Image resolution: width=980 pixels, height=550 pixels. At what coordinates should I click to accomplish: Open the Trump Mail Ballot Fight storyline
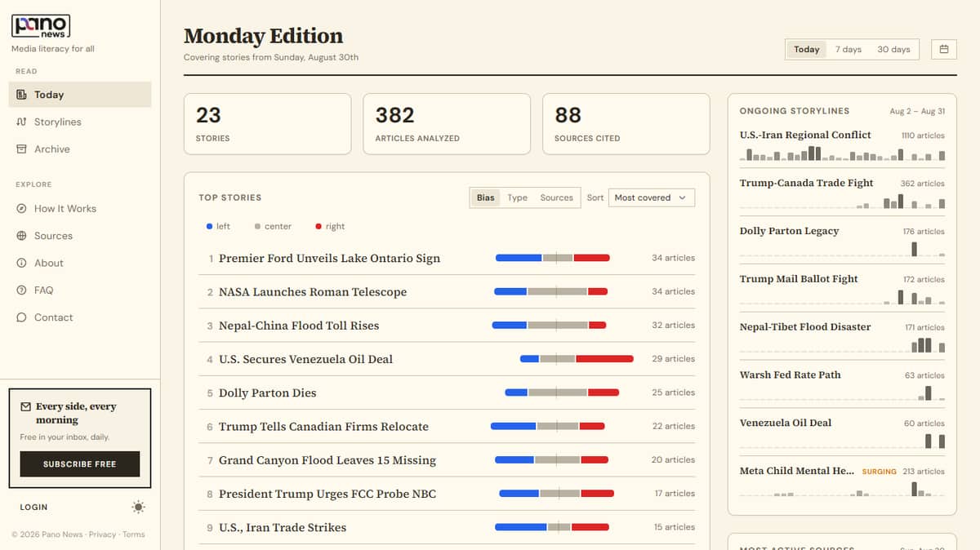pyautogui.click(x=799, y=279)
